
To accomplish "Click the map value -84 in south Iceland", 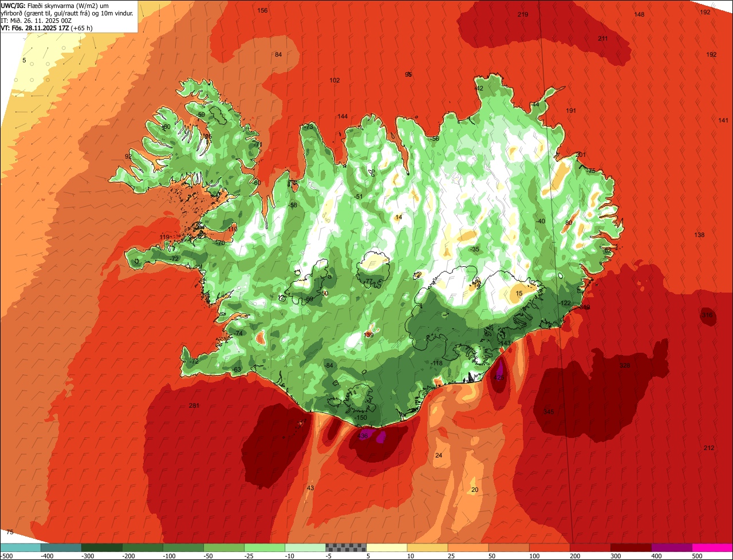I will [329, 366].
